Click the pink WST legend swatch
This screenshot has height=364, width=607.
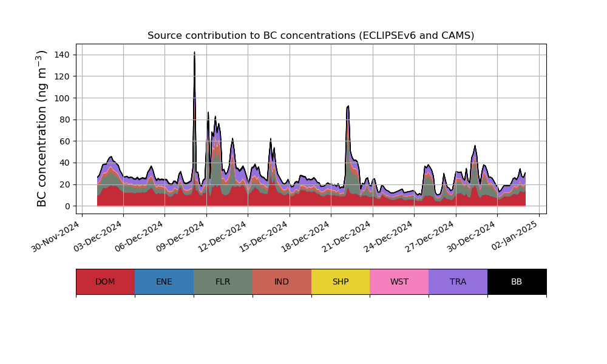(x=399, y=282)
